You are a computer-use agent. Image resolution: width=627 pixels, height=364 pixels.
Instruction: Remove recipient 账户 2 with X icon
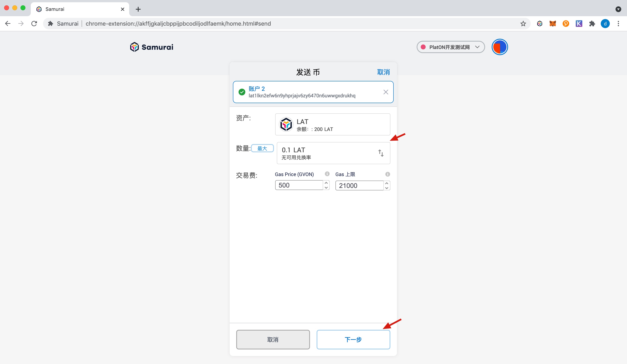tap(386, 92)
